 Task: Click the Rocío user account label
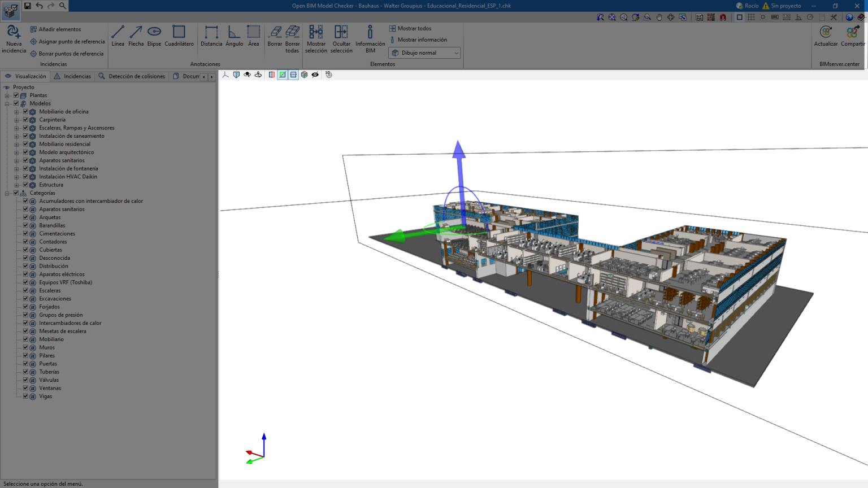[747, 6]
